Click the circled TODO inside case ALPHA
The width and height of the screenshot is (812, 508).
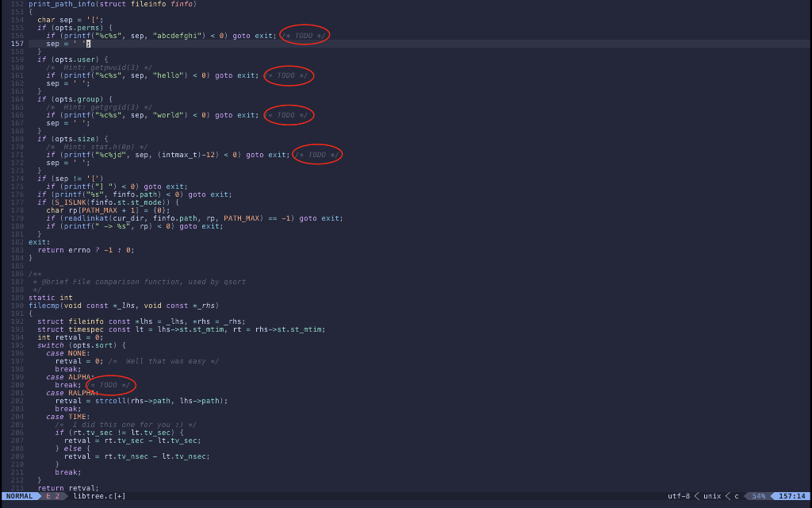pos(111,385)
